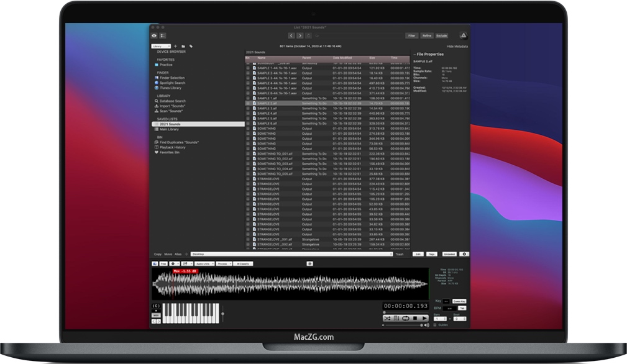
Task: Mute audio using the speaker icon
Action: (426, 324)
